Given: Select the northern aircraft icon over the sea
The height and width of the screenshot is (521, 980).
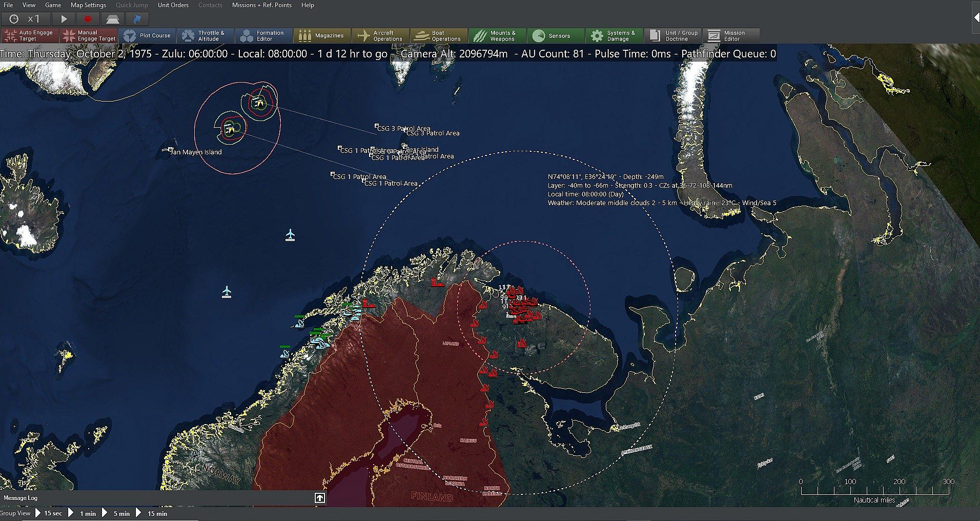Looking at the screenshot, I should pyautogui.click(x=290, y=235).
